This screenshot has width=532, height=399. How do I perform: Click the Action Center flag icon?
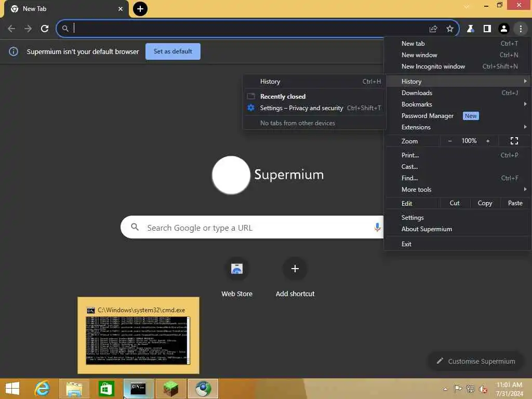[458, 389]
